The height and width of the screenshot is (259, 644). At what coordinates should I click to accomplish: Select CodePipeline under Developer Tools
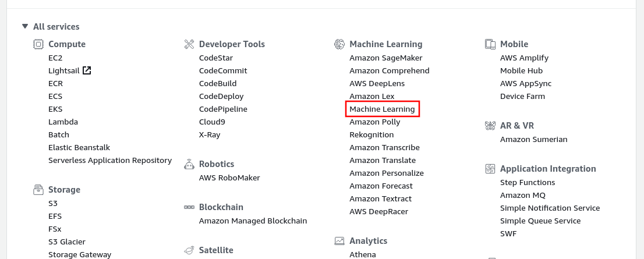point(223,109)
